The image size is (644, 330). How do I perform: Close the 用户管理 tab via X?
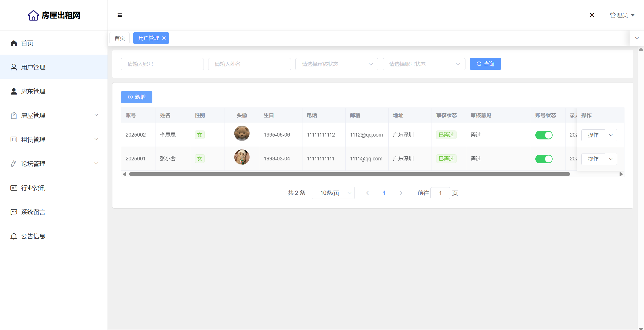tap(164, 38)
